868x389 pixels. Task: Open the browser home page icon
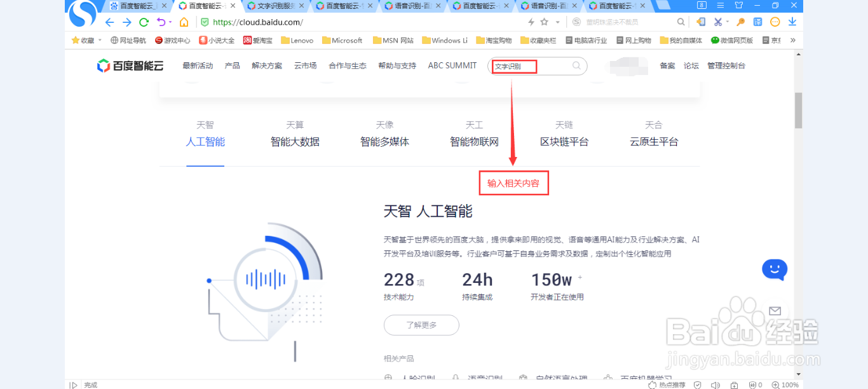[x=184, y=22]
